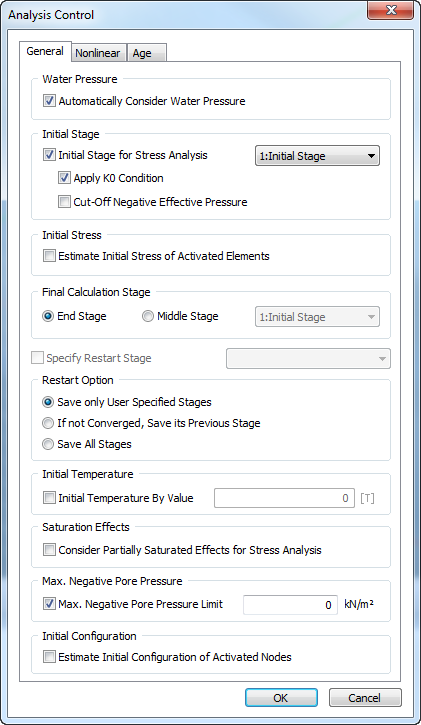Click the Cancel button
The width and height of the screenshot is (421, 725).
click(x=365, y=698)
